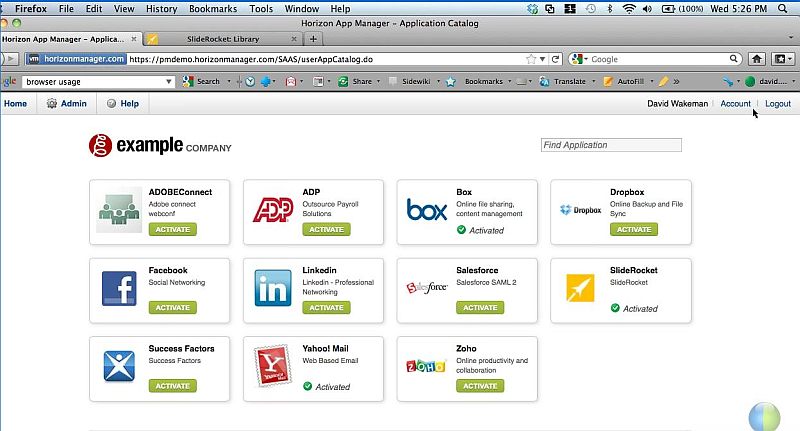This screenshot has height=431, width=800.
Task: Open the Tools menu
Action: point(261,9)
